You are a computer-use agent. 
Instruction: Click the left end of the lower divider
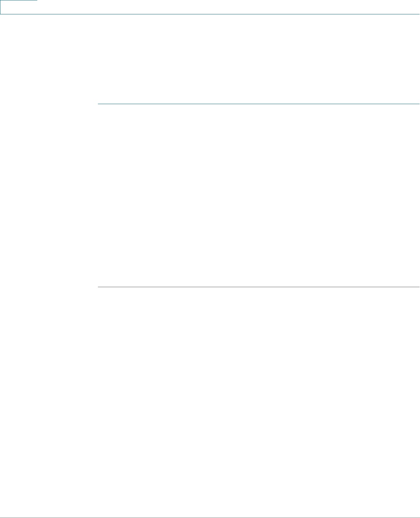click(99, 287)
